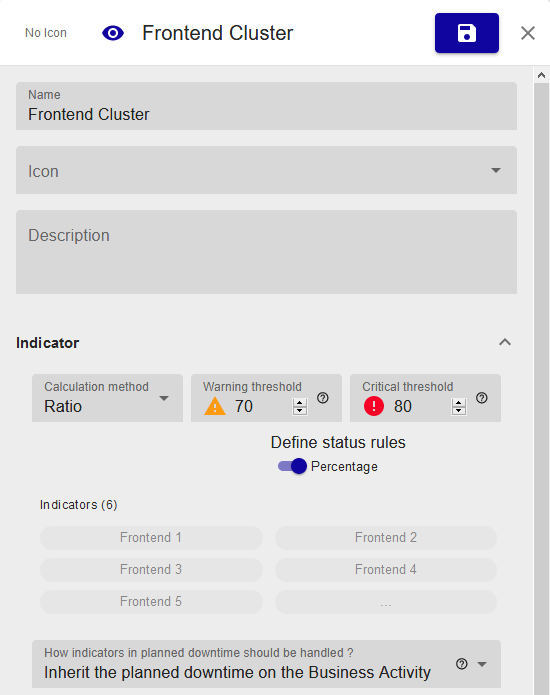Click the ellipsis chip for more indicators
Screen dimensions: 550x695
[x=386, y=602]
